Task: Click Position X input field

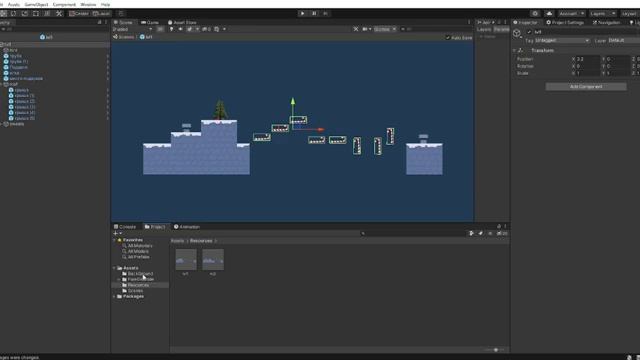Action: point(588,59)
